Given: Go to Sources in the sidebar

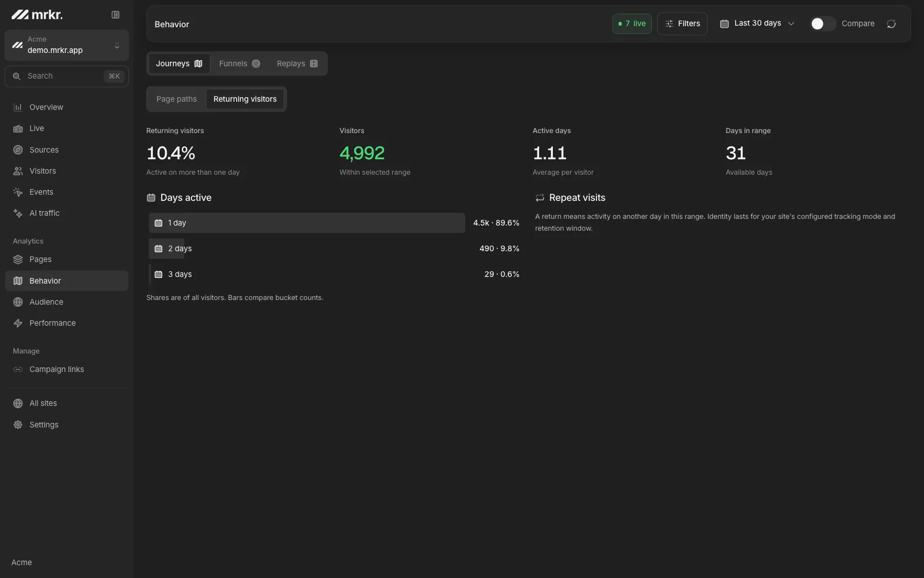Looking at the screenshot, I should 67,150.
